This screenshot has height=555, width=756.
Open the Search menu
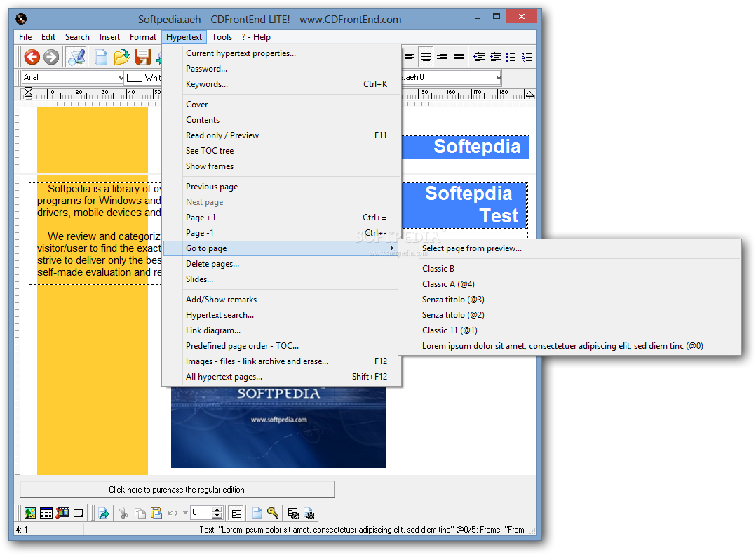click(77, 37)
